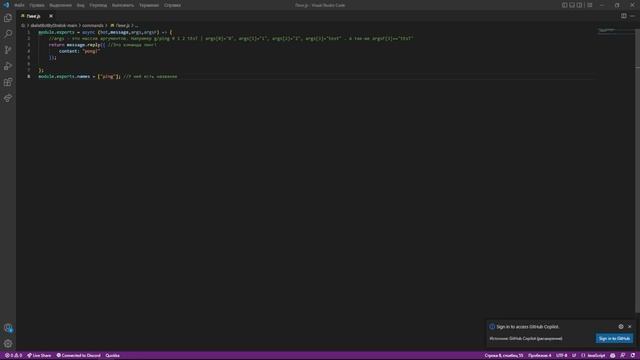Viewport: 640px width, 360px height.
Task: Open the Терминал menu
Action: [x=149, y=5]
